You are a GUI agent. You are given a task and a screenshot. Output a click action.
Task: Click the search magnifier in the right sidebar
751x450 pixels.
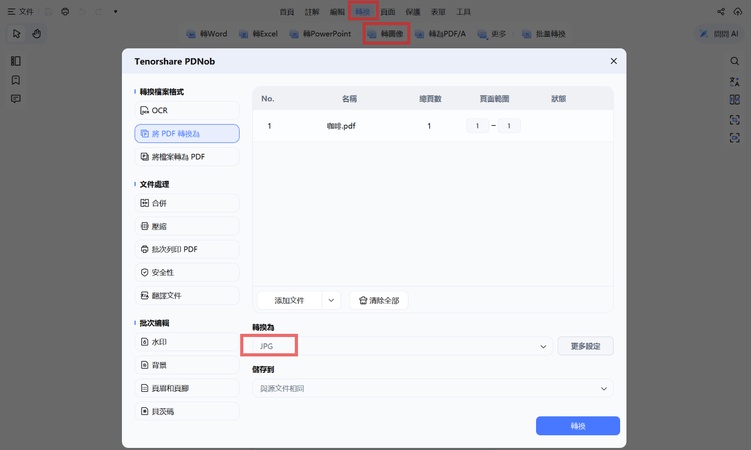(734, 61)
